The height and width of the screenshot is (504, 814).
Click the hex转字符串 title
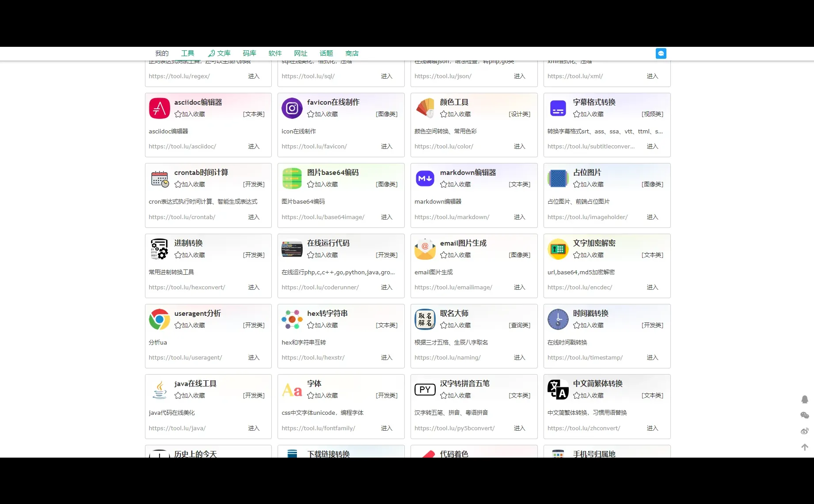coord(327,313)
